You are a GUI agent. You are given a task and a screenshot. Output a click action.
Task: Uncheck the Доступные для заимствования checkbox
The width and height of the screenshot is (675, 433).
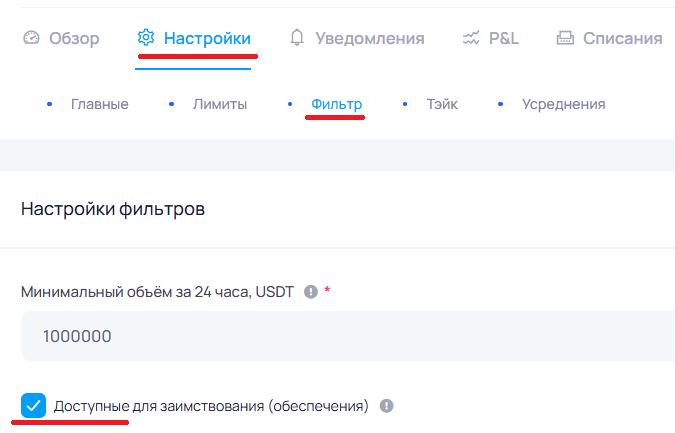pyautogui.click(x=33, y=406)
